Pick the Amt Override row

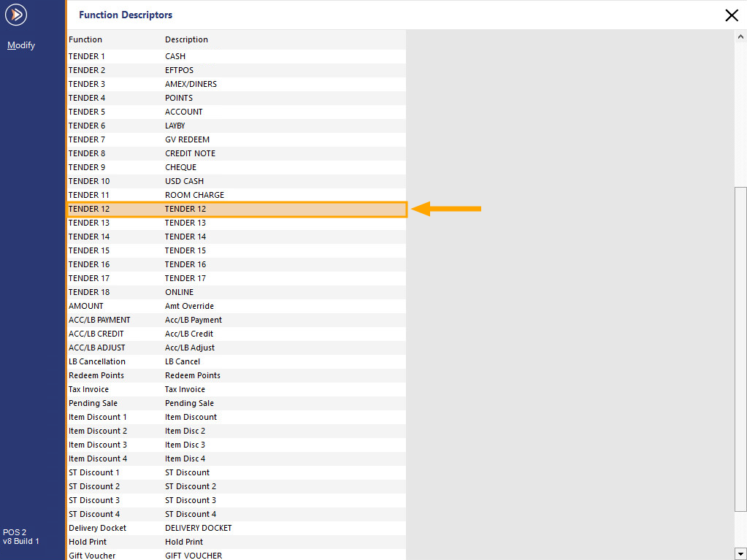coord(236,306)
